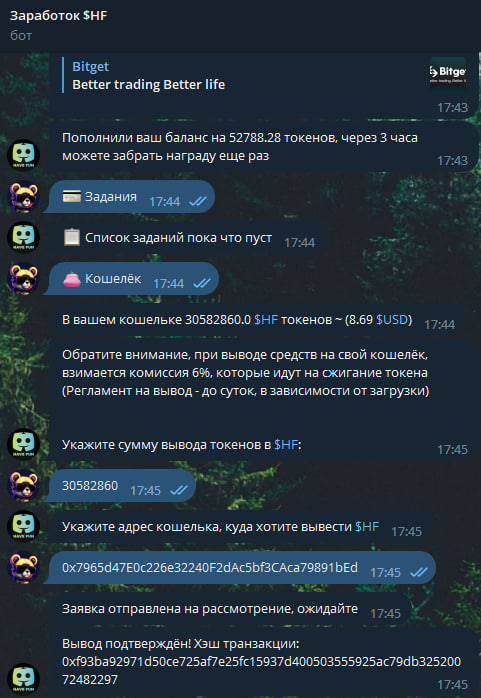Screen dimensions: 481x698
Task: Click the $USD cashtag link
Action: [x=392, y=320]
